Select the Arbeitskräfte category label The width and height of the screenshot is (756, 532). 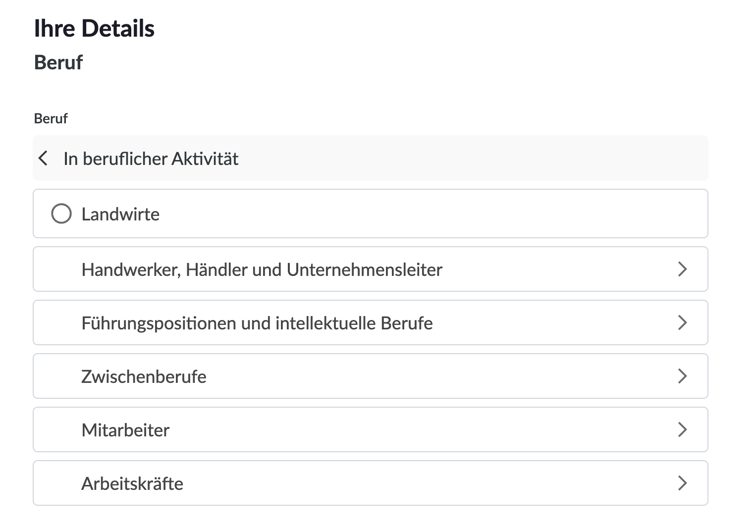(x=132, y=484)
